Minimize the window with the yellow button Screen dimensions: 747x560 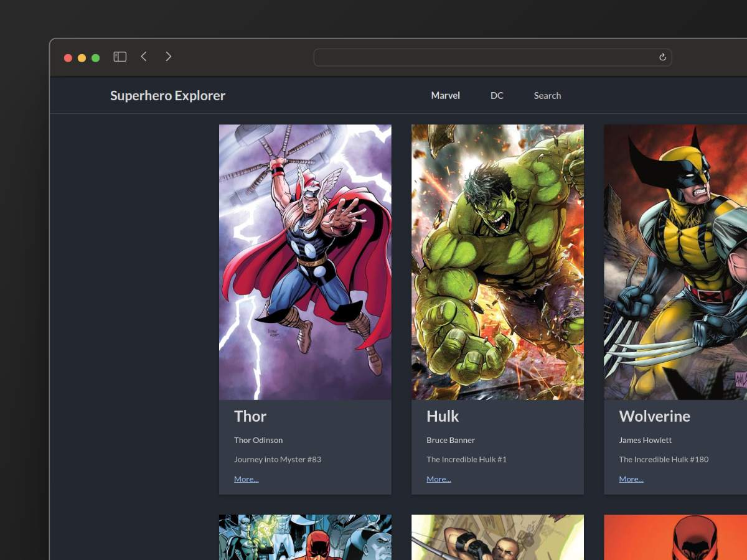[82, 58]
